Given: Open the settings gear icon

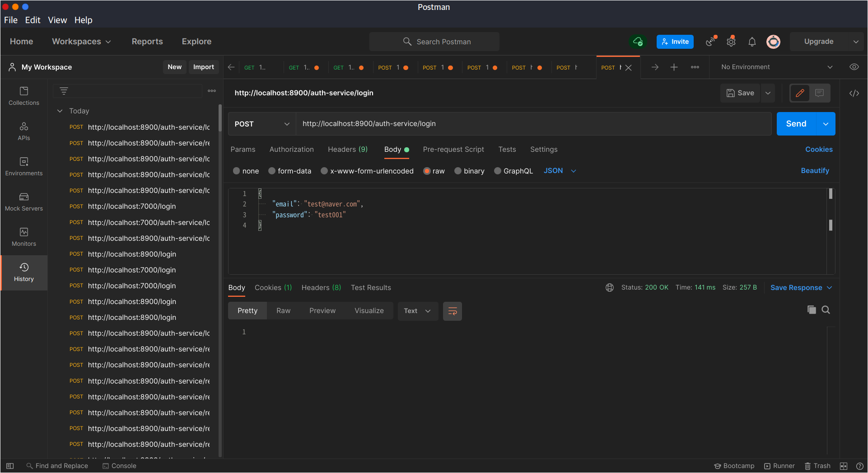Looking at the screenshot, I should click(731, 42).
